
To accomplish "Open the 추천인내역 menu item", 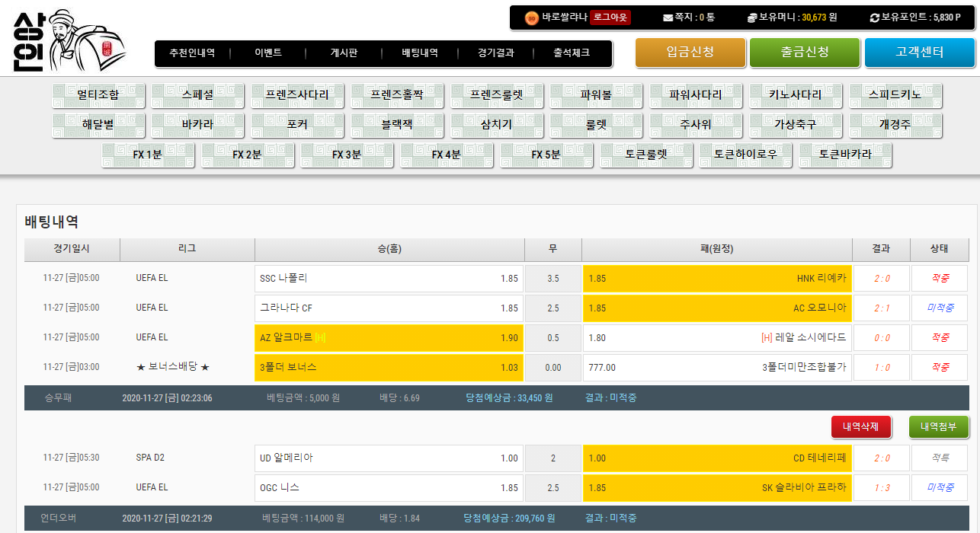I will pyautogui.click(x=192, y=53).
